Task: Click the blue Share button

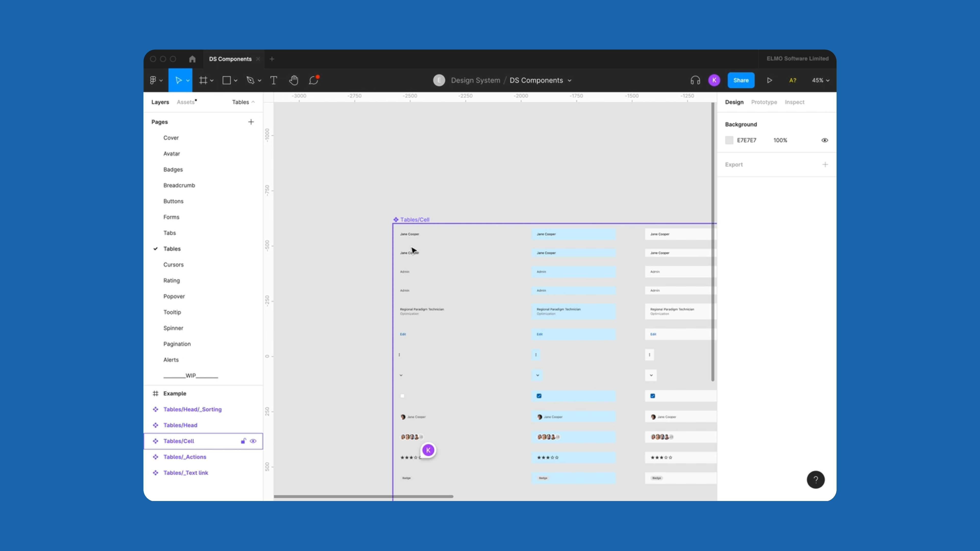Action: tap(741, 80)
